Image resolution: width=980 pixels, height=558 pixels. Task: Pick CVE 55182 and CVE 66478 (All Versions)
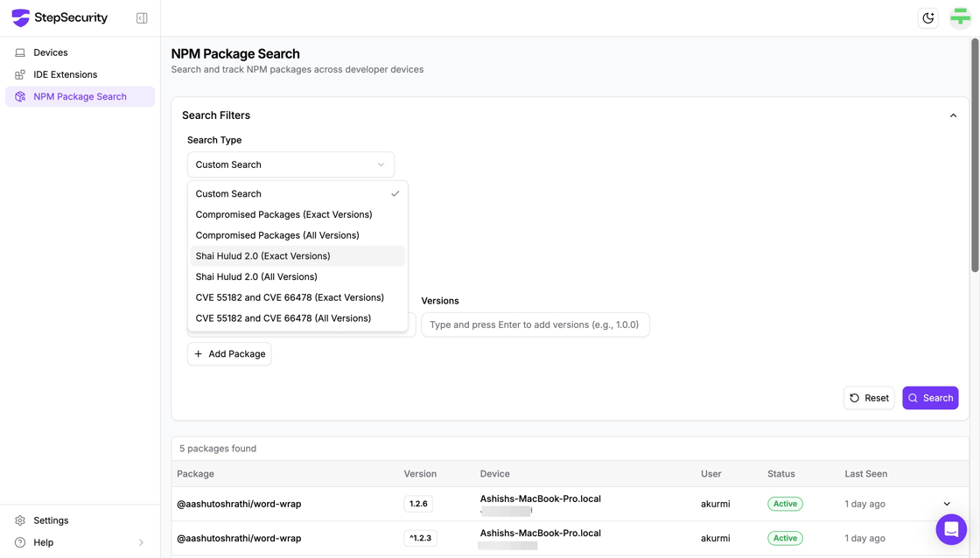click(x=283, y=318)
